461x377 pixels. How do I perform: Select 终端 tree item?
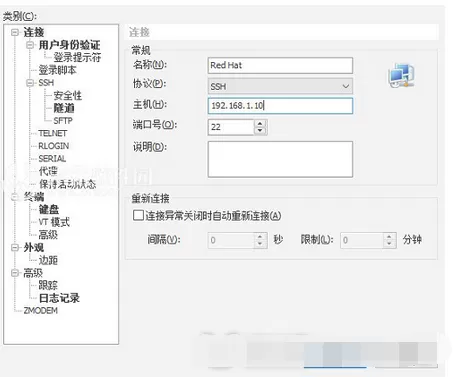(34, 197)
